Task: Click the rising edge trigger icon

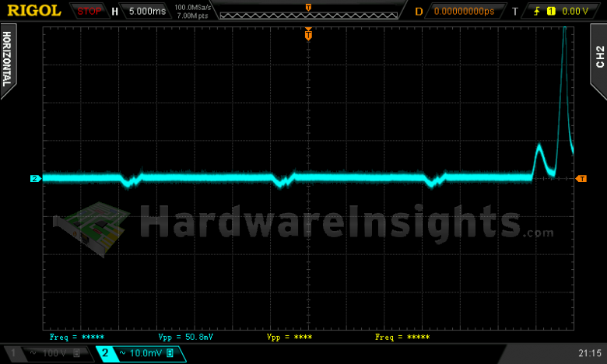Action: [x=536, y=12]
